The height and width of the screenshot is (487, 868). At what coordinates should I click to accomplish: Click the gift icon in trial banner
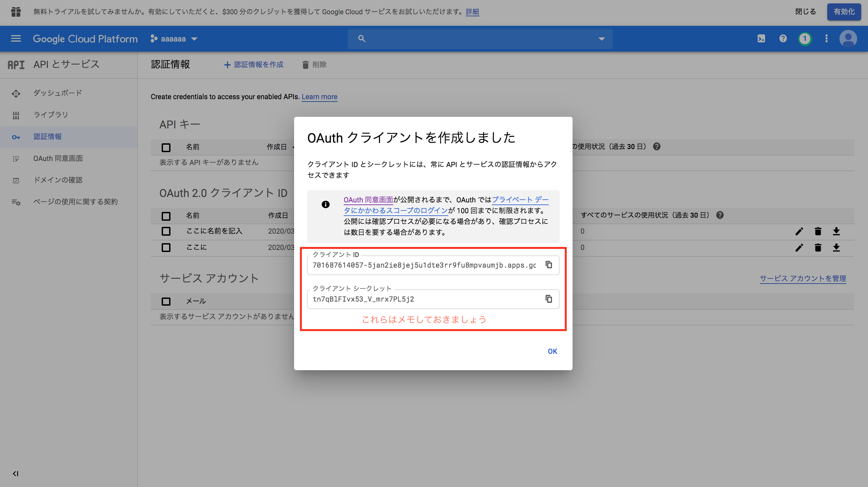[x=16, y=12]
